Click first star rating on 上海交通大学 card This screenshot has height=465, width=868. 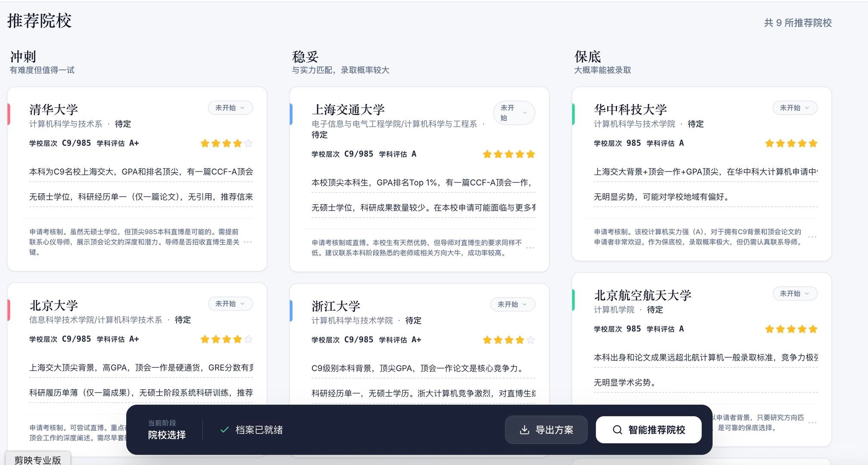click(x=487, y=154)
